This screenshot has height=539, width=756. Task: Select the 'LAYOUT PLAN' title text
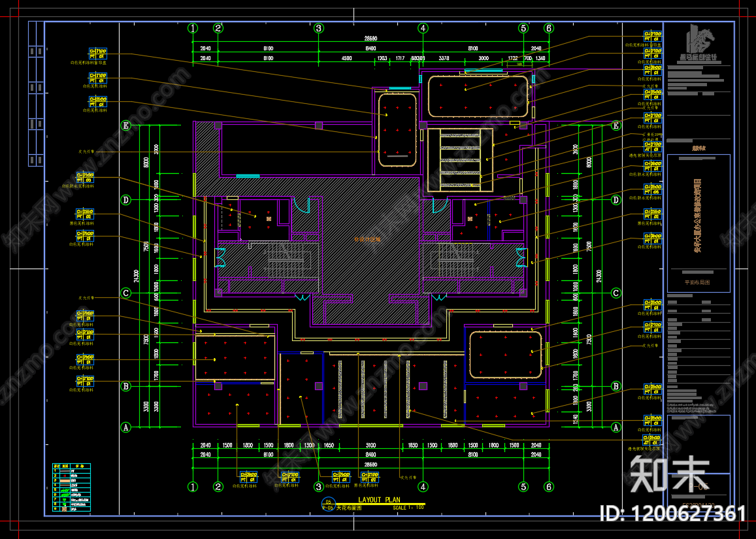379,499
